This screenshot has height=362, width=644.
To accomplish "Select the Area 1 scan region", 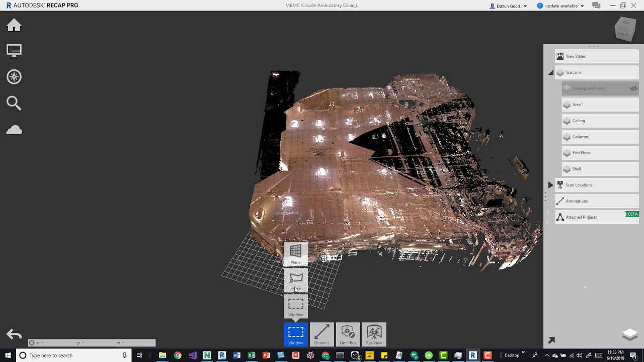I will tap(600, 105).
